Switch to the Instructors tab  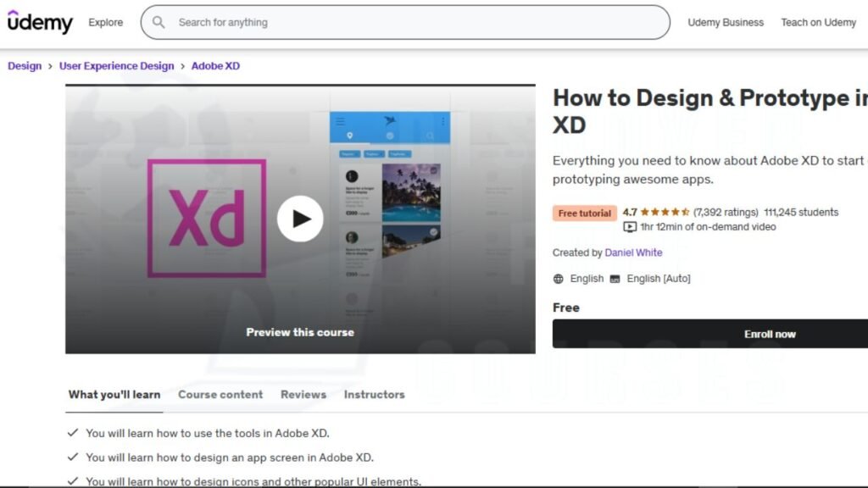[374, 395]
